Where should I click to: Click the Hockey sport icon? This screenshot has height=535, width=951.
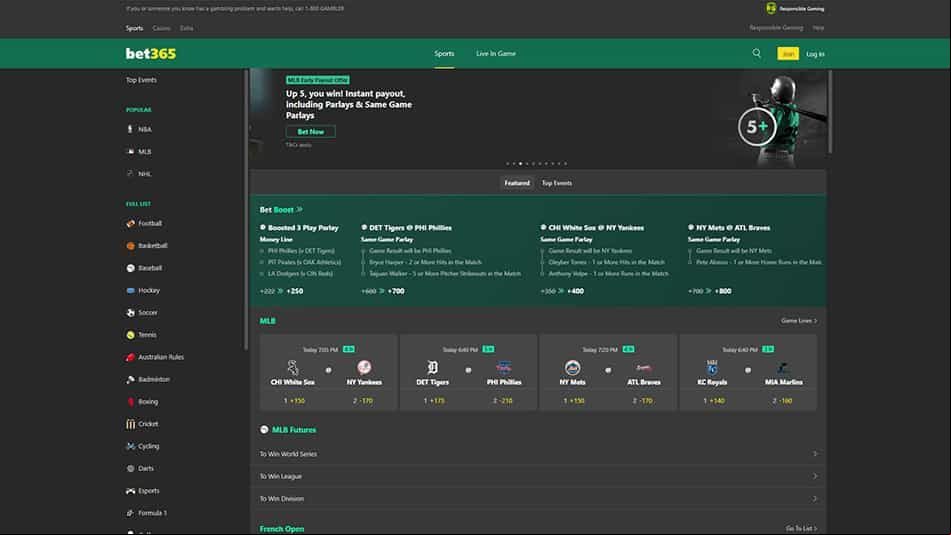(130, 291)
